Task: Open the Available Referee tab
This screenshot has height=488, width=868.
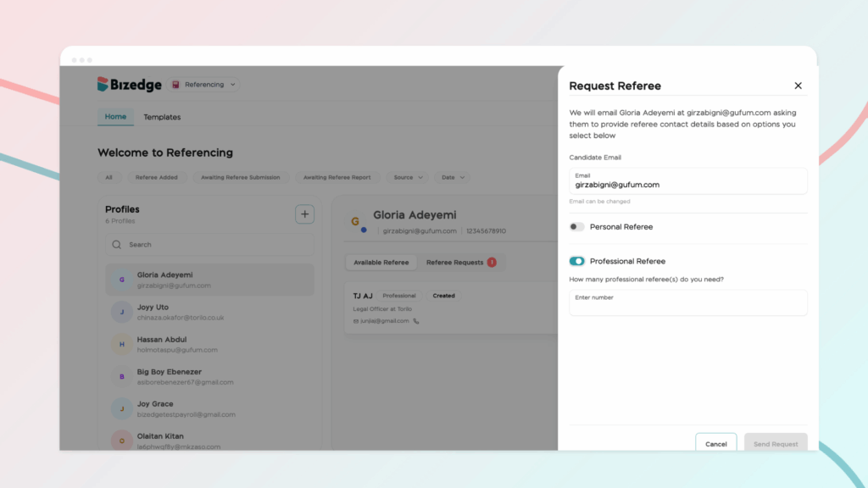Action: pyautogui.click(x=381, y=263)
